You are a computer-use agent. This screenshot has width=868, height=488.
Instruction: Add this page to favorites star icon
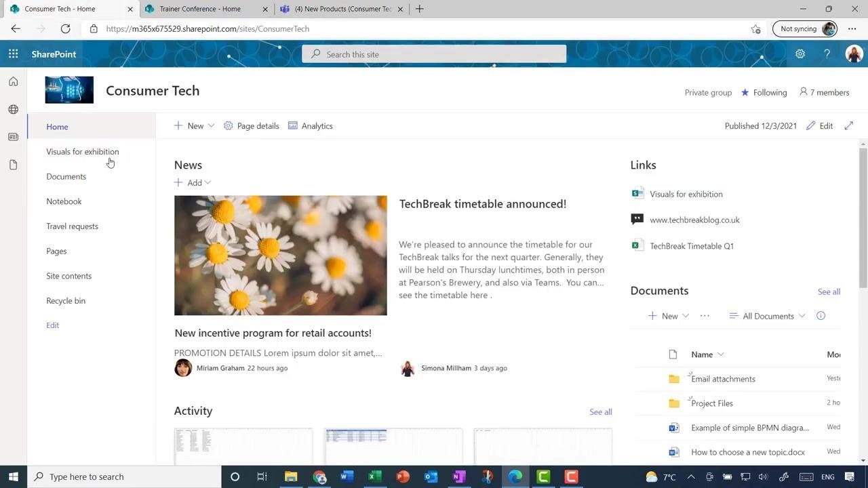755,28
